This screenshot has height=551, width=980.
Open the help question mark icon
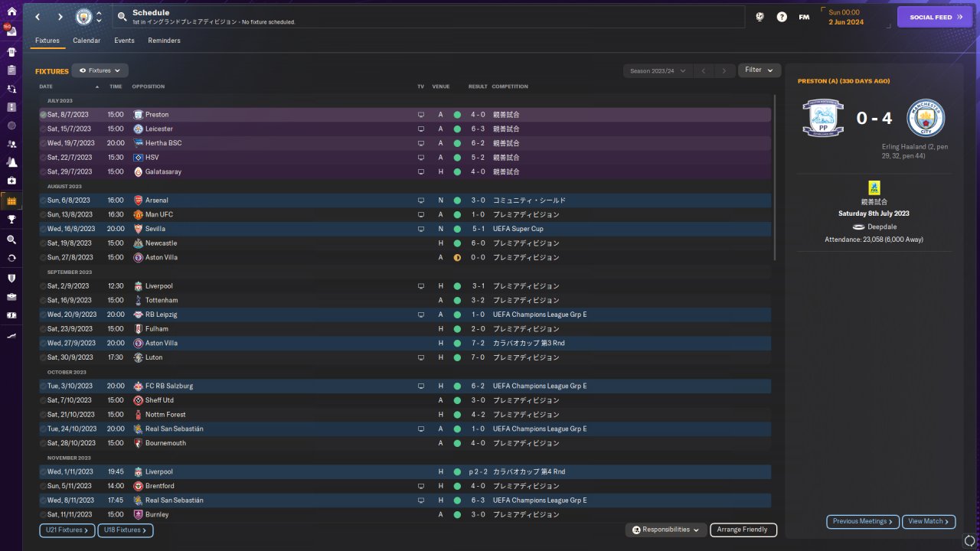782,17
